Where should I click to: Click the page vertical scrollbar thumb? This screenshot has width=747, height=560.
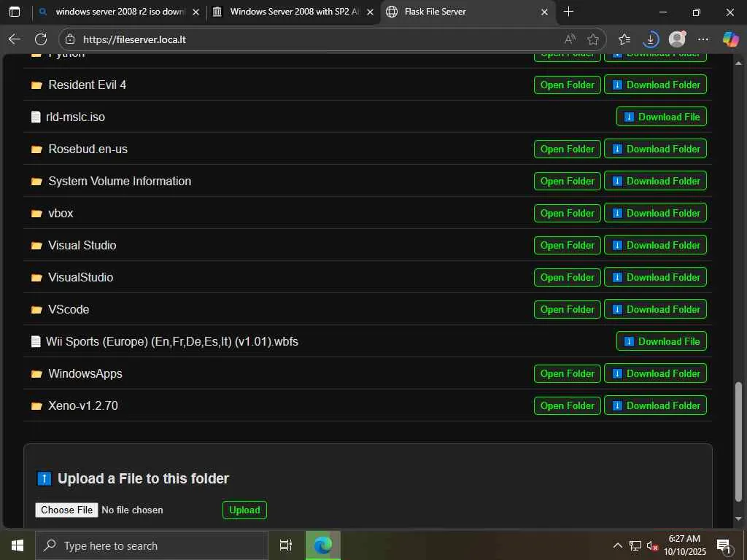[738, 441]
